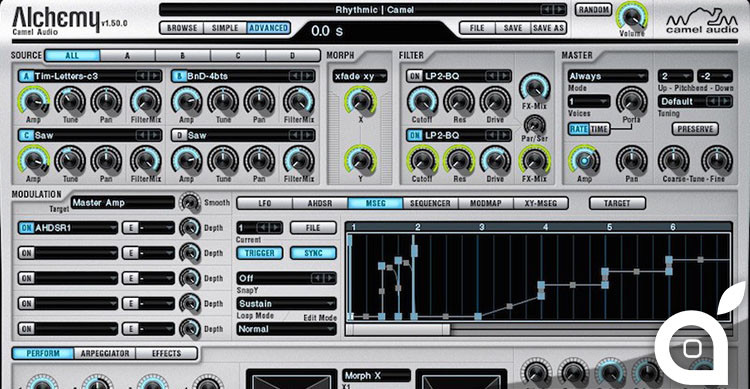The width and height of the screenshot is (750, 389).
Task: Click next preset arrow for Rhythmic Camel
Action: [x=558, y=10]
